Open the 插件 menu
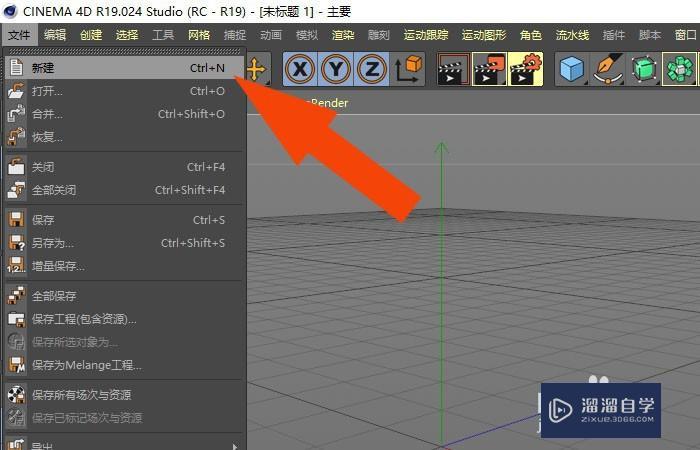This screenshot has height=450, width=700. coord(614,35)
